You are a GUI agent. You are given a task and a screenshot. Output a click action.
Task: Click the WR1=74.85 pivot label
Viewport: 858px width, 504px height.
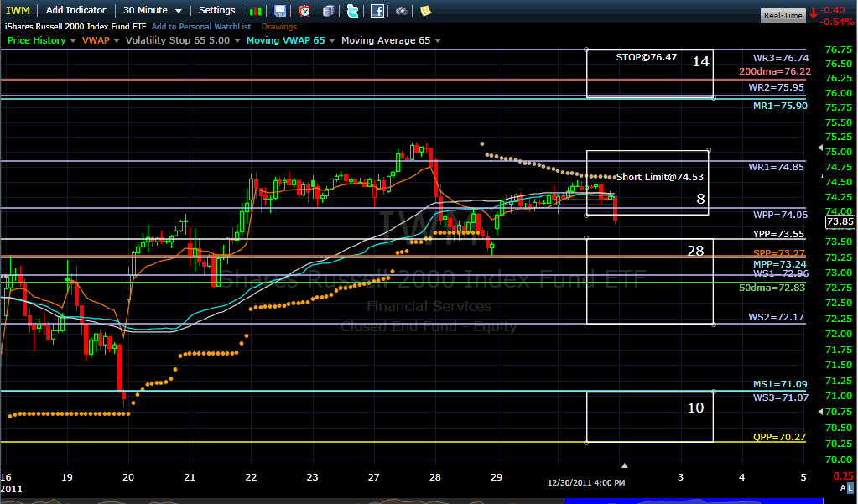[777, 167]
